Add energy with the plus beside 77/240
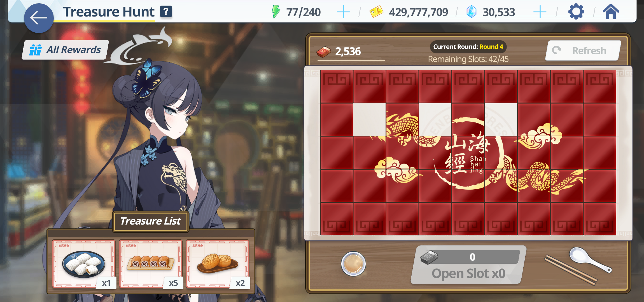The image size is (644, 302). tap(343, 12)
